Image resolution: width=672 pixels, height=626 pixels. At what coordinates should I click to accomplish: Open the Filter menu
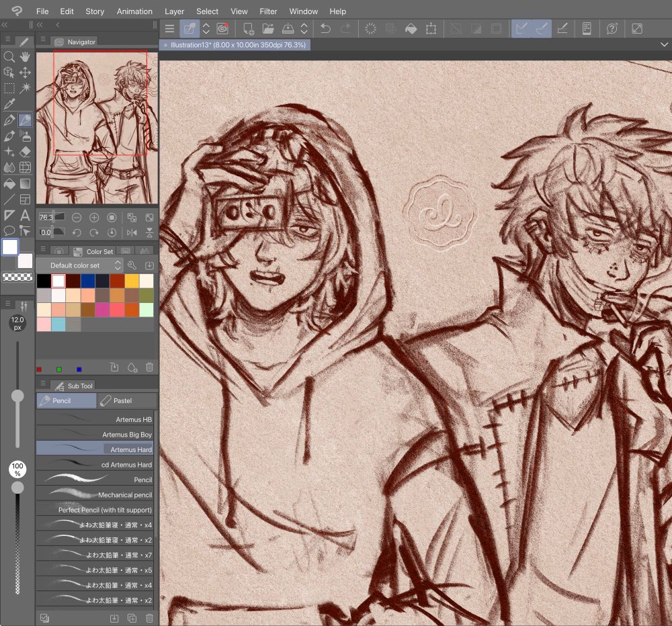(268, 11)
